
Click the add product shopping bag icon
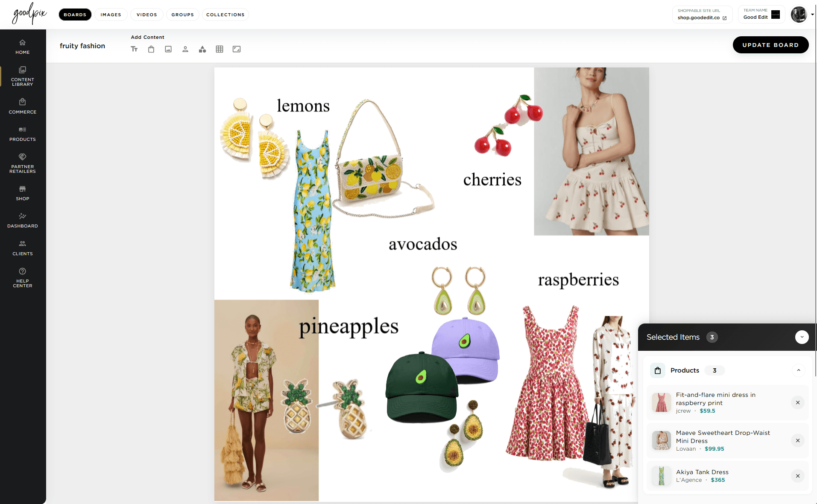tap(151, 49)
